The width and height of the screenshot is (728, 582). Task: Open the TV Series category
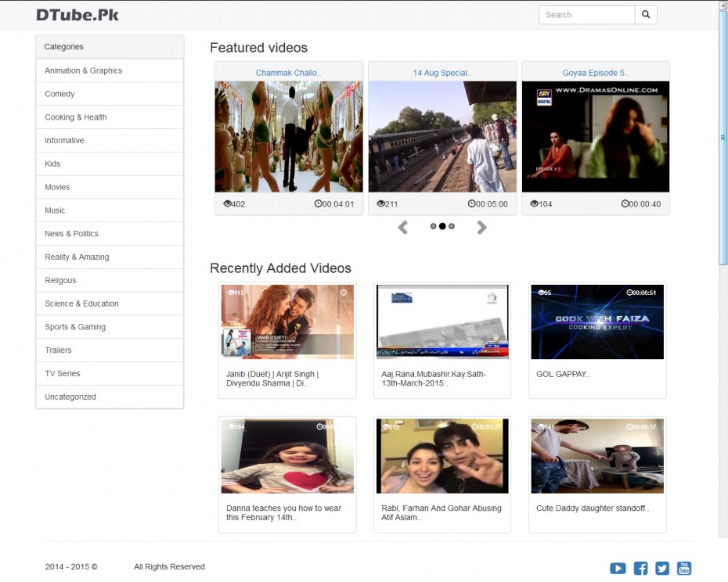tap(62, 373)
